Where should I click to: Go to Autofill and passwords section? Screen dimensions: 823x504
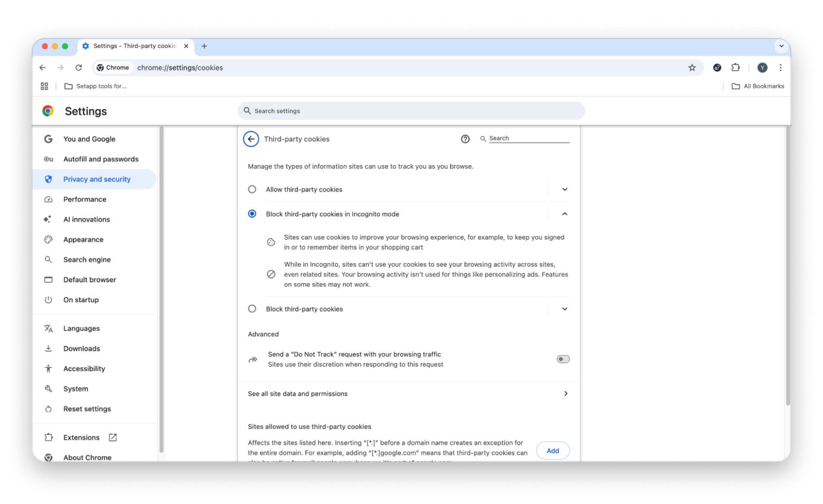[101, 159]
